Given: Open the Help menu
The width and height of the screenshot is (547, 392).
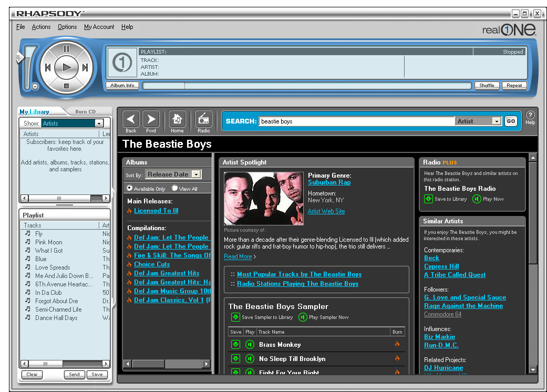Looking at the screenshot, I should coord(127,27).
